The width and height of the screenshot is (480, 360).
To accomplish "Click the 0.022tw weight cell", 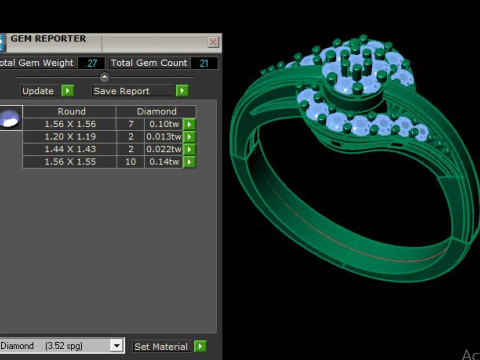I will pyautogui.click(x=164, y=149).
